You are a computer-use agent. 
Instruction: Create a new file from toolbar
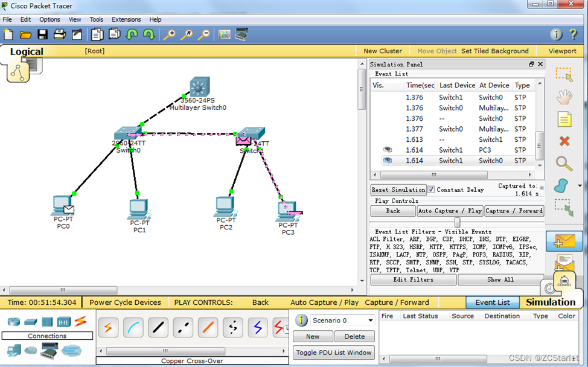[x=8, y=34]
